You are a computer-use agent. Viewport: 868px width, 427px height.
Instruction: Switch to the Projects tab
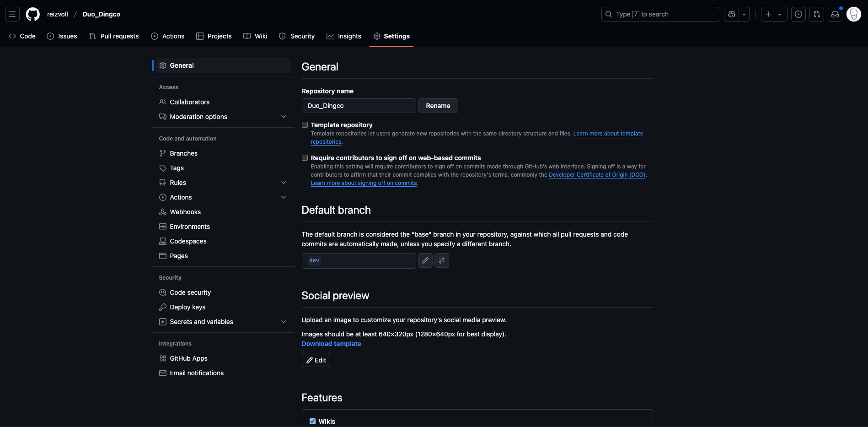coord(214,36)
